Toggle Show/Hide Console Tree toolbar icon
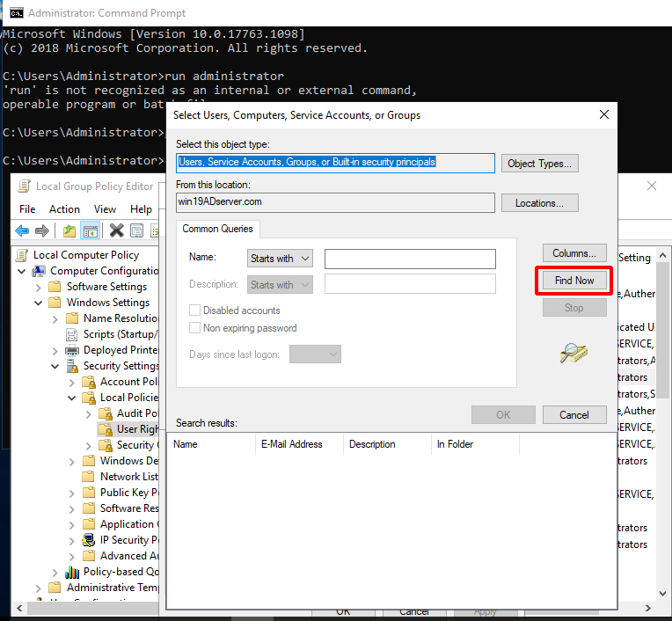Screen dimensions: 672x621 click(x=90, y=230)
